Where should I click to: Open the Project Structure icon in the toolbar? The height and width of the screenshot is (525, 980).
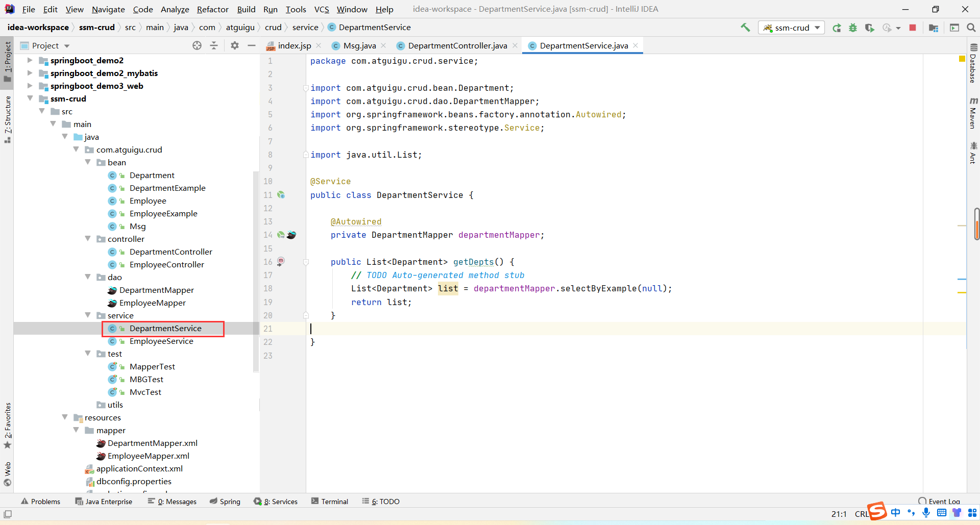(934, 28)
